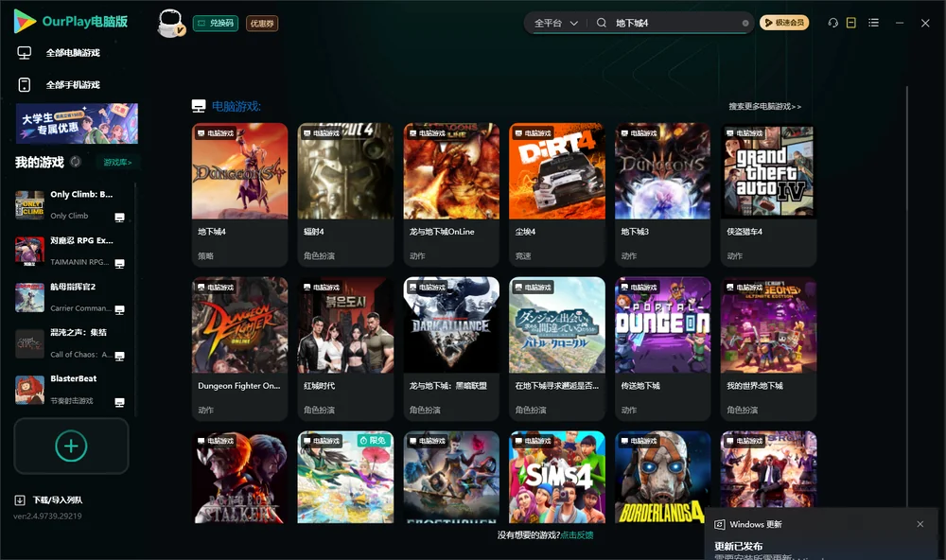Image resolution: width=946 pixels, height=560 pixels.
Task: Expand the 全平台 platform dropdown
Action: tap(555, 23)
